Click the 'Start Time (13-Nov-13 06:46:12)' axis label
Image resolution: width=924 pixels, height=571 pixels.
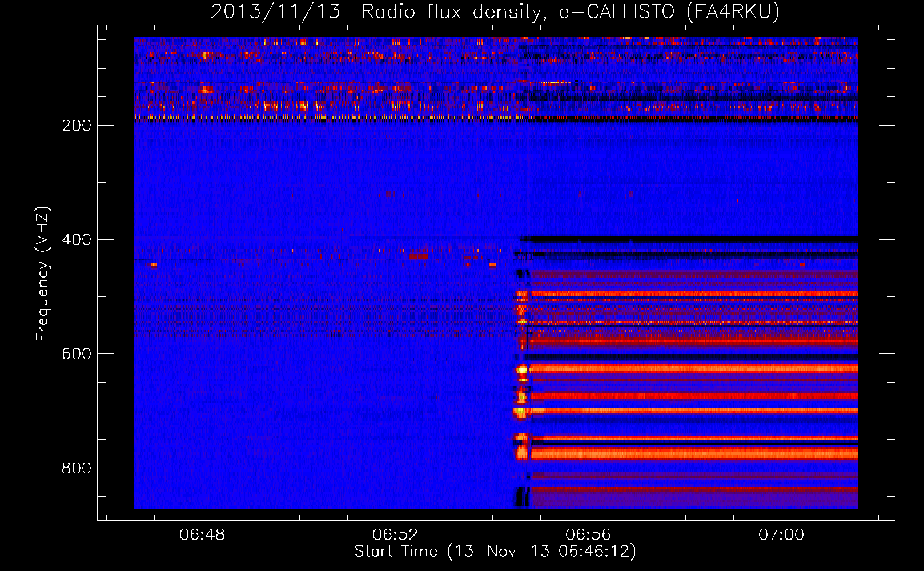(495, 552)
